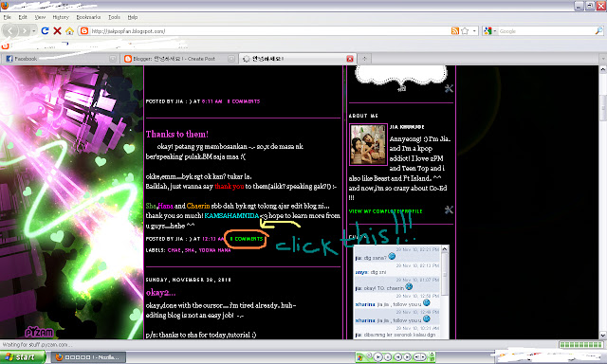The width and height of the screenshot is (607, 364).
Task: Open the YOONA HANA label link
Action: pos(215,250)
